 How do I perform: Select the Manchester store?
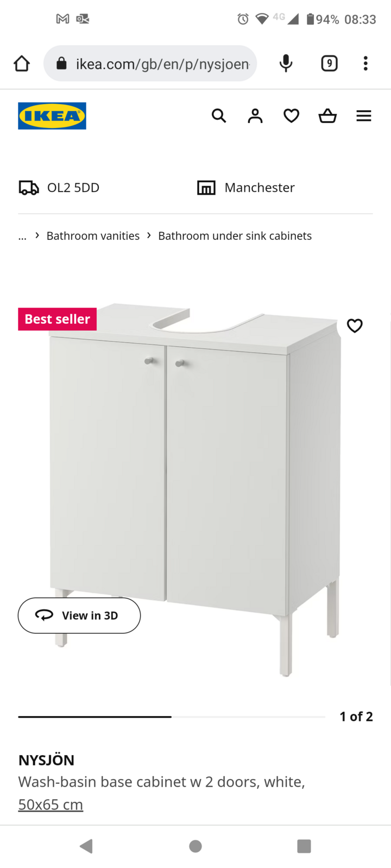[246, 188]
